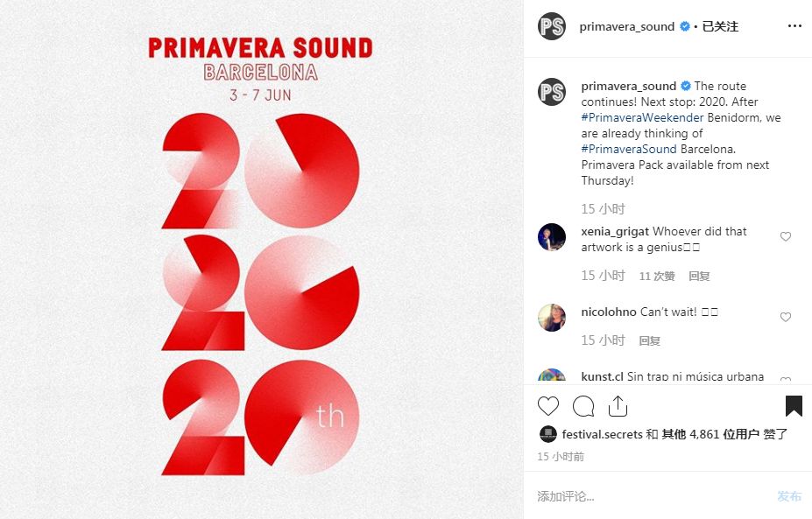The image size is (812, 519).
Task: Share the post via share icon
Action: [x=618, y=406]
